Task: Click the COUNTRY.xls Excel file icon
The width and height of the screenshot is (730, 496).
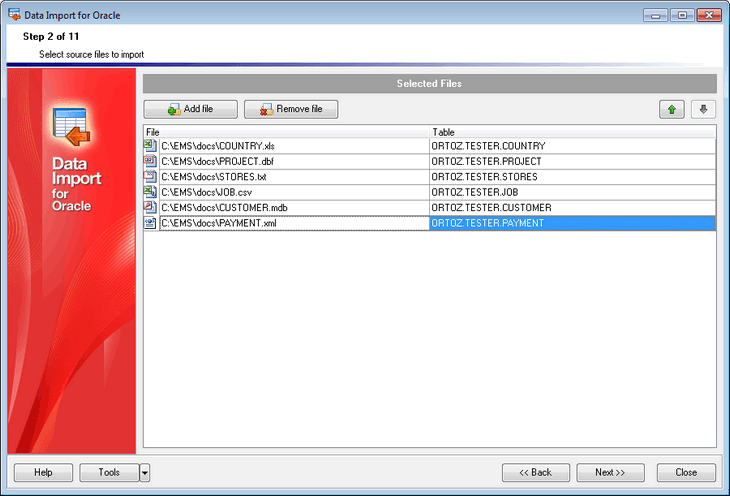Action: (x=150, y=146)
